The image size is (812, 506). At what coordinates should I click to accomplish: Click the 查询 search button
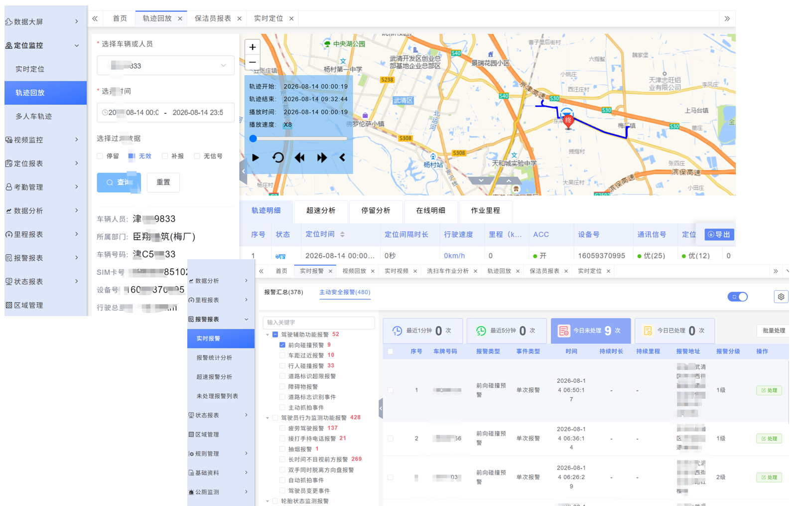[119, 182]
